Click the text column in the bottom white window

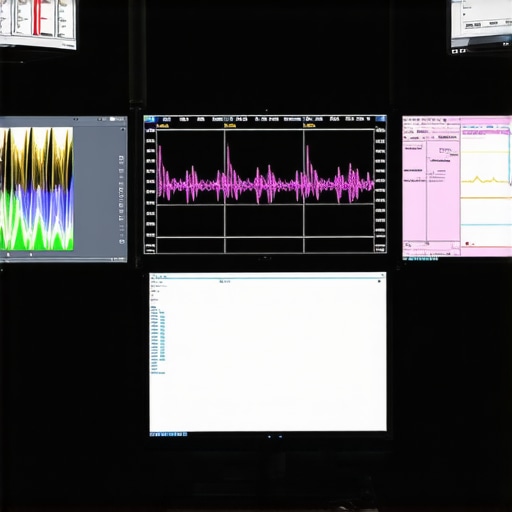coord(158,340)
